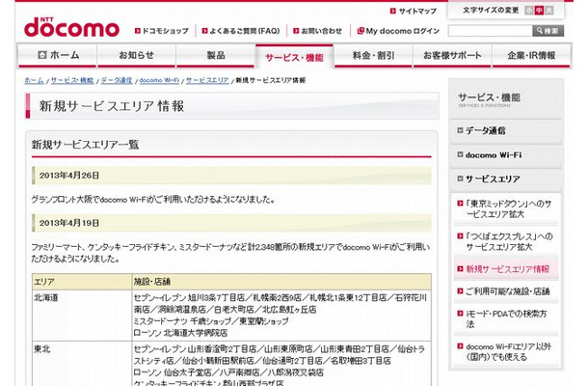Click the arrow icon beside 新規サービスエリア情報
The height and width of the screenshot is (386, 588).
coord(460,269)
